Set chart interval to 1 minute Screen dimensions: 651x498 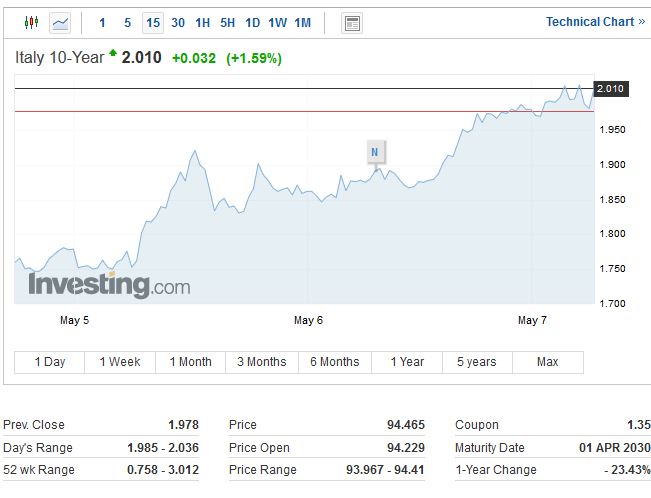[x=102, y=22]
